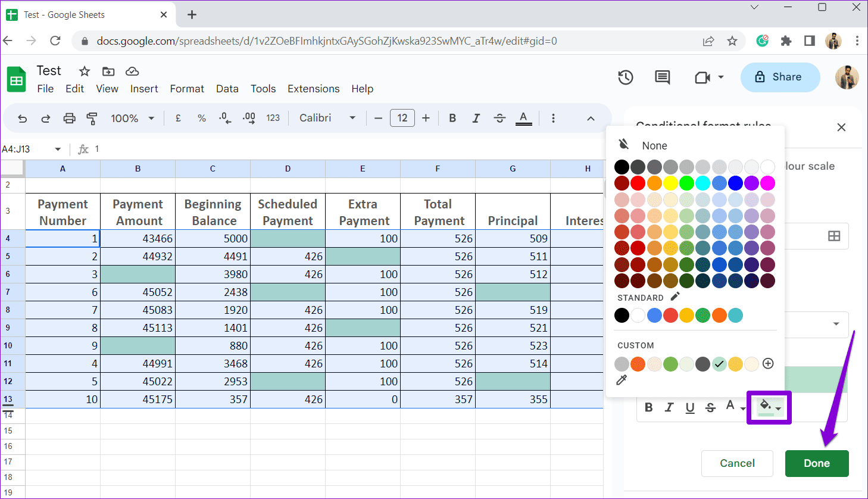Open text colour in main toolbar

523,118
